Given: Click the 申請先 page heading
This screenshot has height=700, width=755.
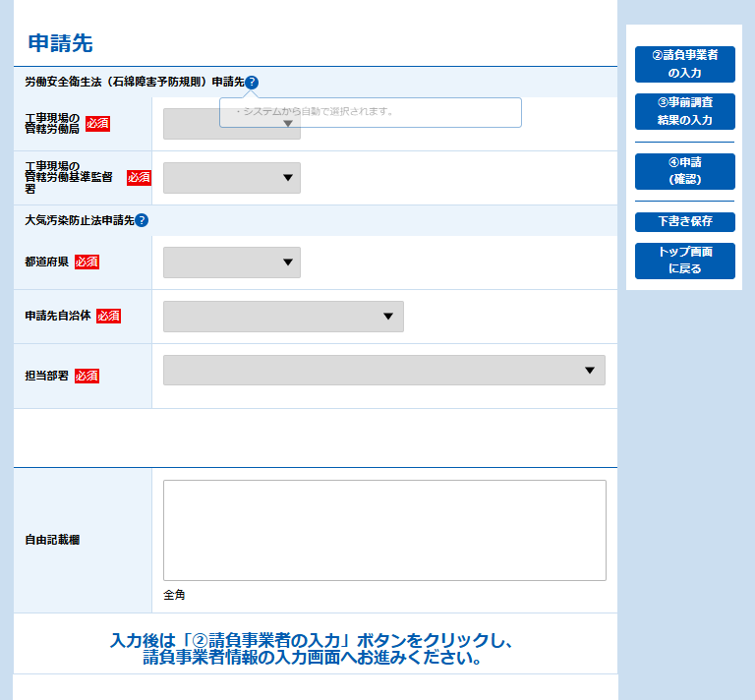Looking at the screenshot, I should (x=60, y=43).
